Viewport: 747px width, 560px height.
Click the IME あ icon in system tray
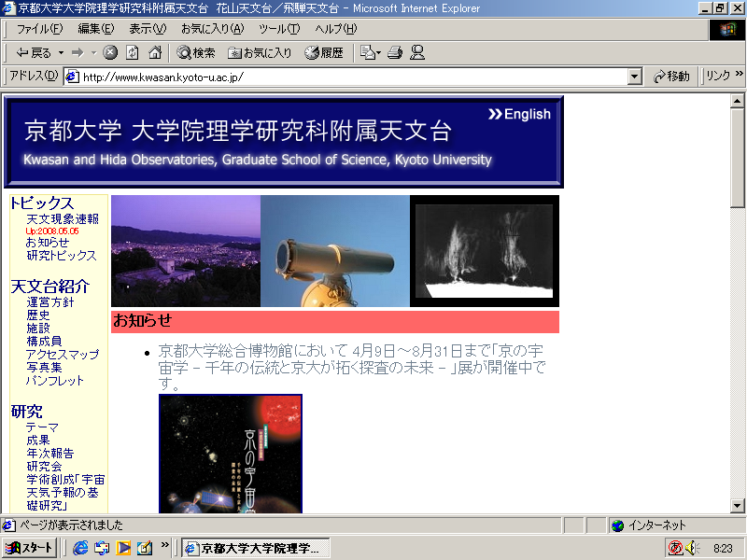coord(675,548)
